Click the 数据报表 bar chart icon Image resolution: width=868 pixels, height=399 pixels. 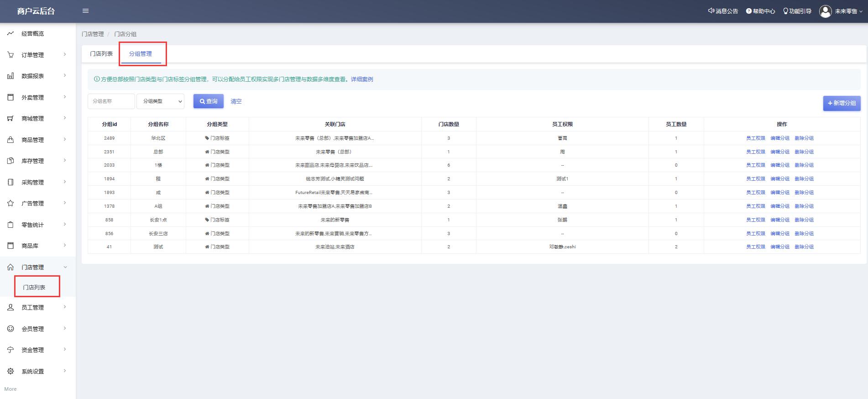10,76
